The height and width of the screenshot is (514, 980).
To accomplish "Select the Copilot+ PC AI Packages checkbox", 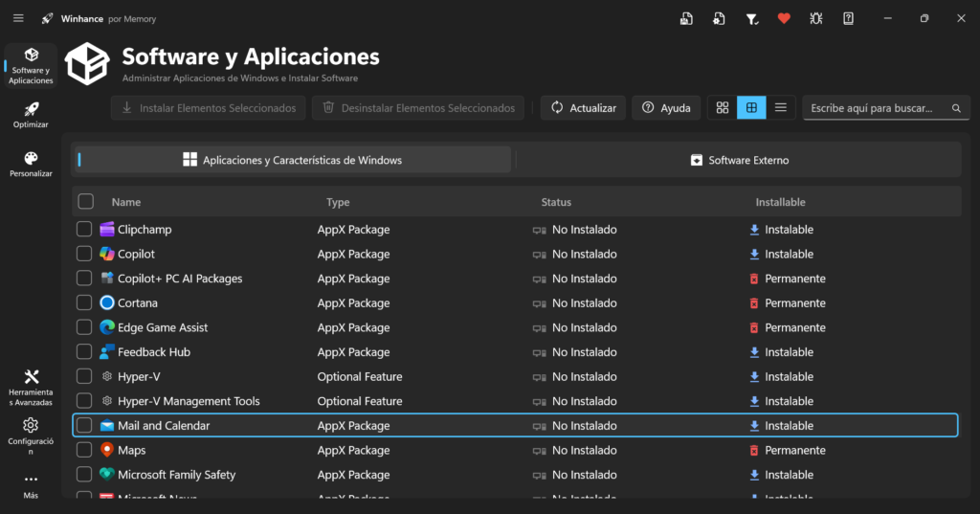I will coord(84,278).
